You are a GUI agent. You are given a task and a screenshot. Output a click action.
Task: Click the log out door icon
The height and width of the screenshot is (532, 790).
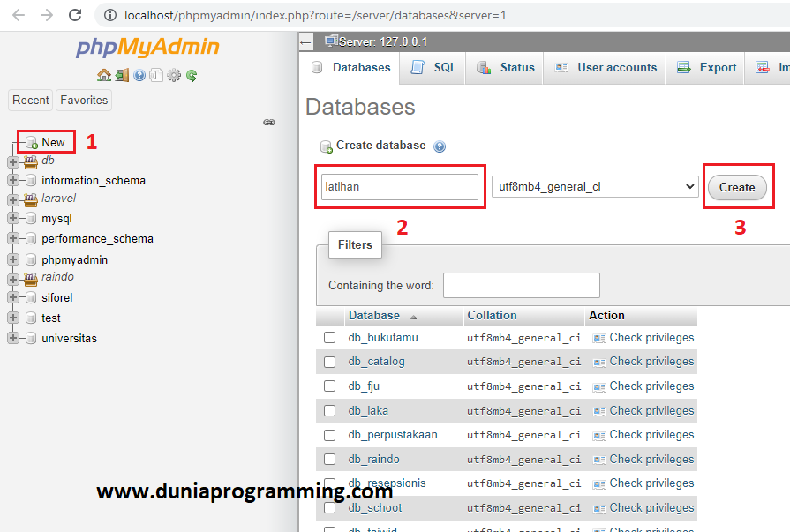click(122, 75)
